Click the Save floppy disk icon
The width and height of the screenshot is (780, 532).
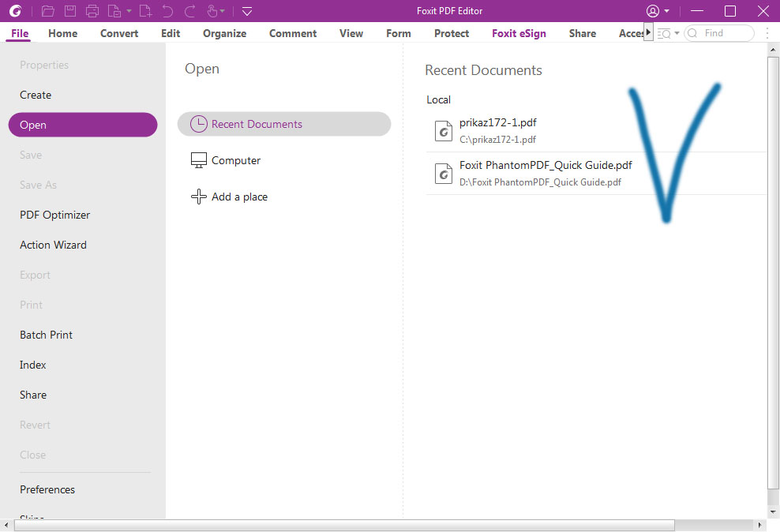point(70,10)
